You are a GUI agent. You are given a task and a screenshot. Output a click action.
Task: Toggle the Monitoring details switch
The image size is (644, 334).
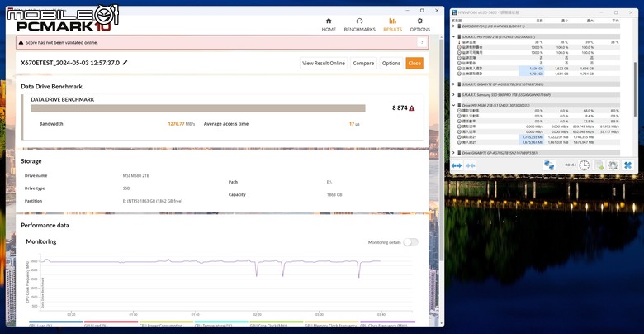[410, 242]
